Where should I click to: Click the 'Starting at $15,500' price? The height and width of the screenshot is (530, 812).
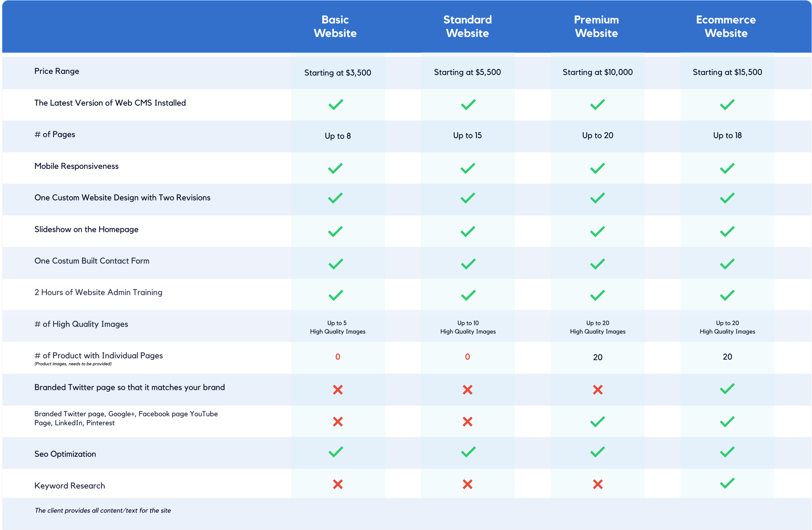(727, 72)
